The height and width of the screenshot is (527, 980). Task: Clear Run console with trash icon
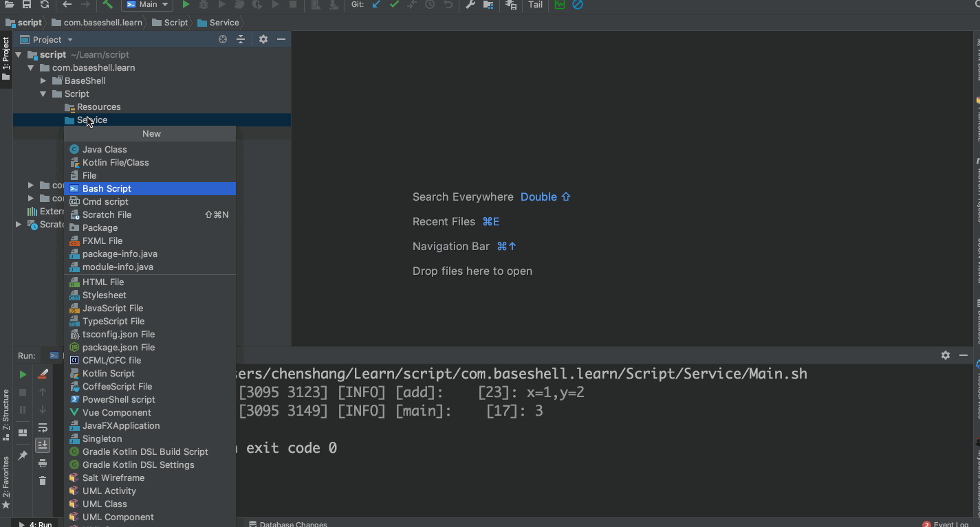[43, 480]
